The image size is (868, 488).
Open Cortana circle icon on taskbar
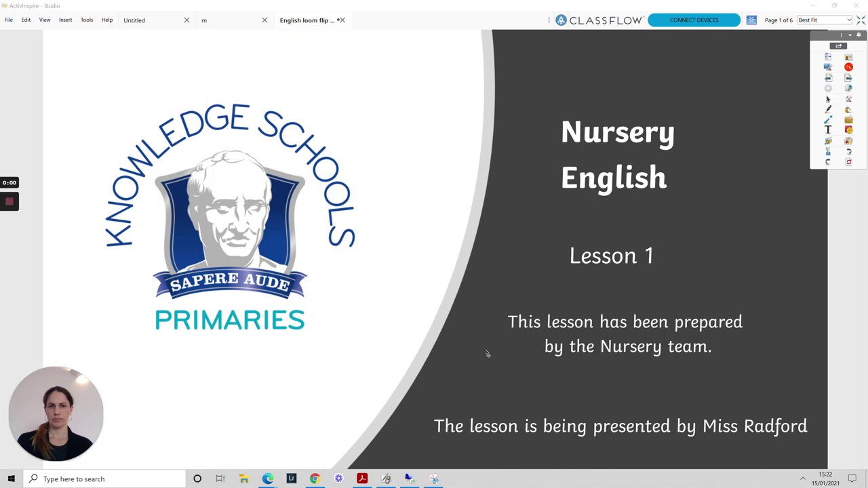pos(197,479)
